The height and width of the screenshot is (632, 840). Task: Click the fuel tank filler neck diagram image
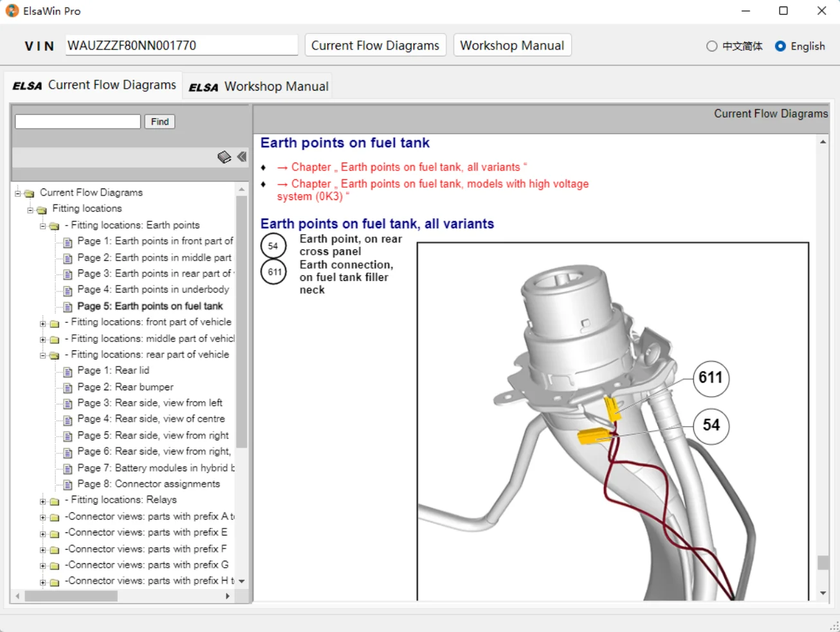613,422
